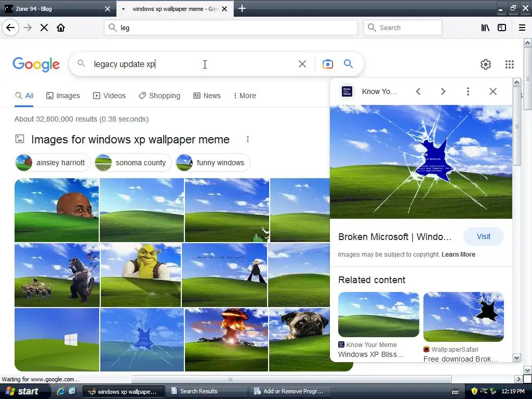Select the ainsley harriott chip
Image resolution: width=532 pixels, height=399 pixels.
tap(52, 163)
